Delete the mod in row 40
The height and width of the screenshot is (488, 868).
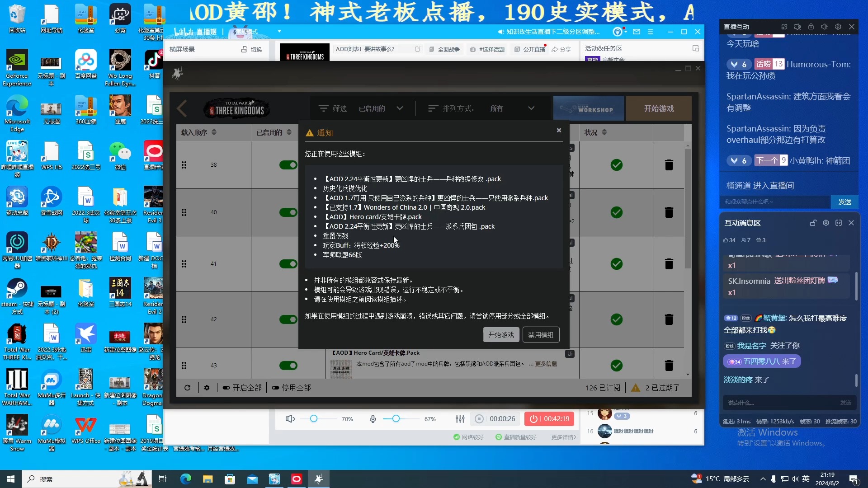pos(669,212)
